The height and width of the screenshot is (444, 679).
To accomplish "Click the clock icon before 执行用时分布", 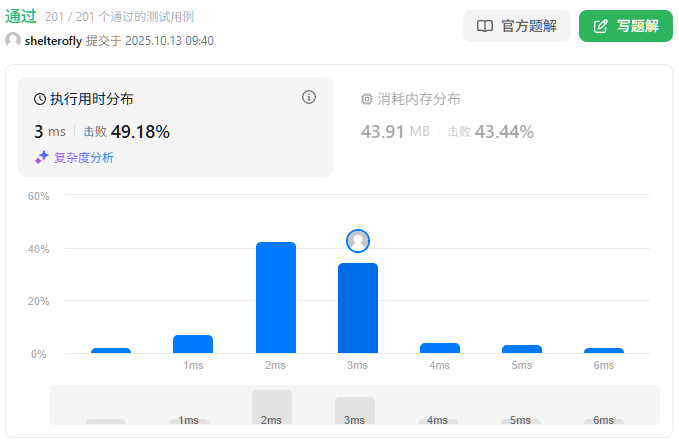I will 40,99.
